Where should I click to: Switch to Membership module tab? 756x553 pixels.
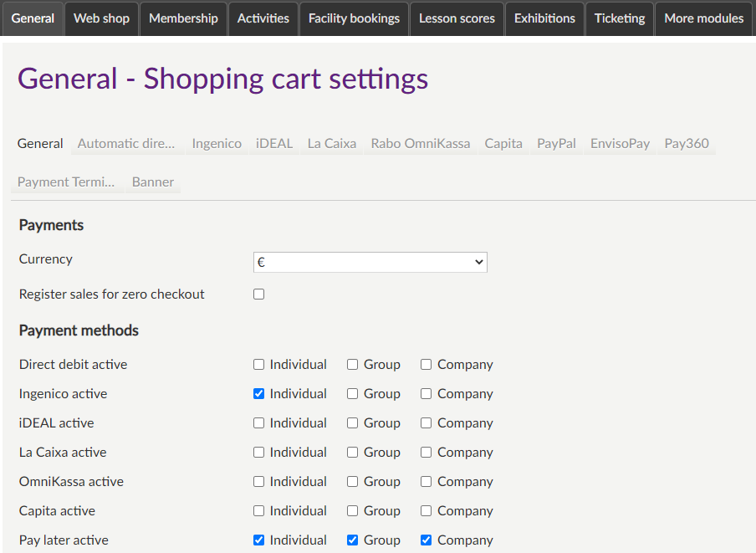click(183, 18)
